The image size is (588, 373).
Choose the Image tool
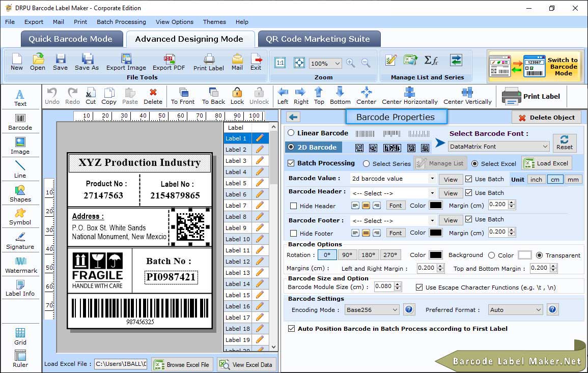point(20,146)
